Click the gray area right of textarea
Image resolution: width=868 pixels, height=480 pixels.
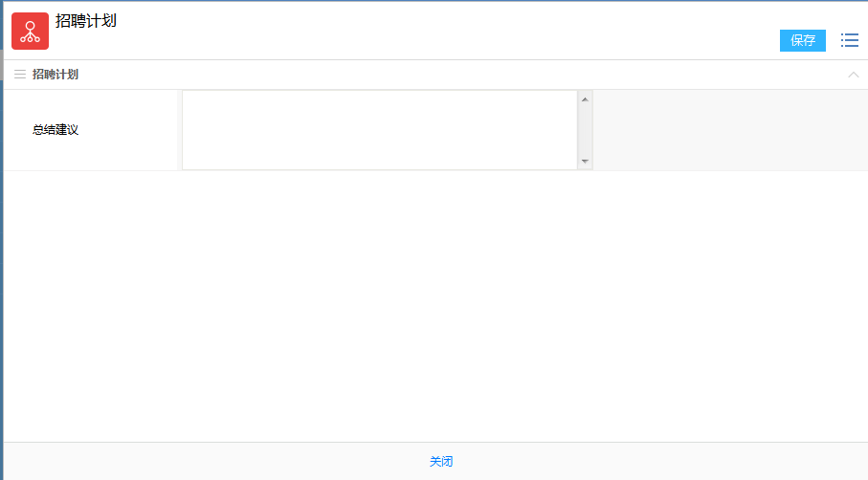tap(730, 130)
